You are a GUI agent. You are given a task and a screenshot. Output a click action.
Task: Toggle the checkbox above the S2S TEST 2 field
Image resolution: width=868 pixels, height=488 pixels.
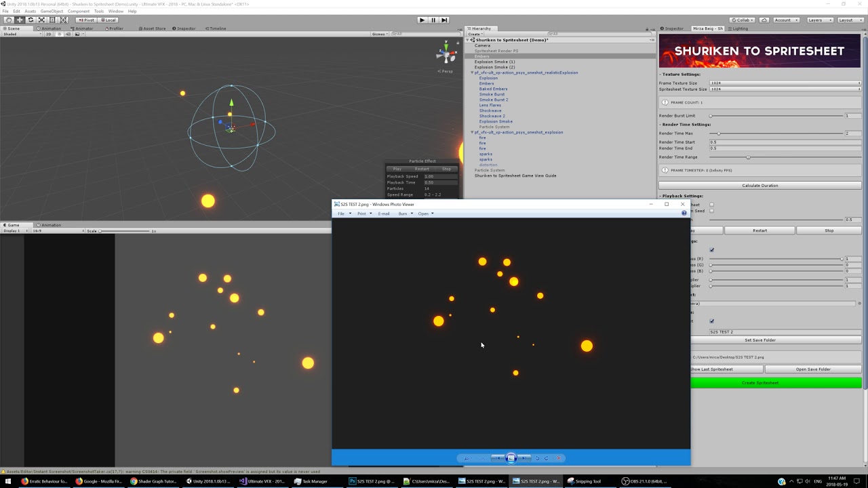point(711,321)
